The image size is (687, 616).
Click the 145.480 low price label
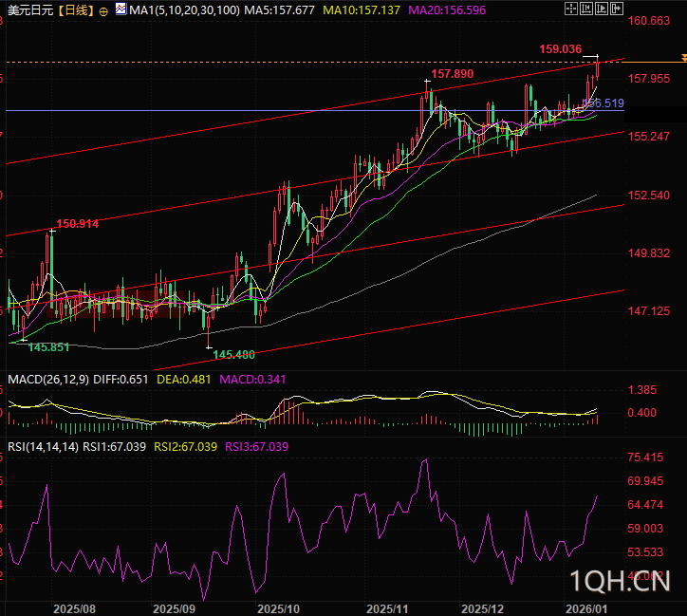click(x=233, y=354)
